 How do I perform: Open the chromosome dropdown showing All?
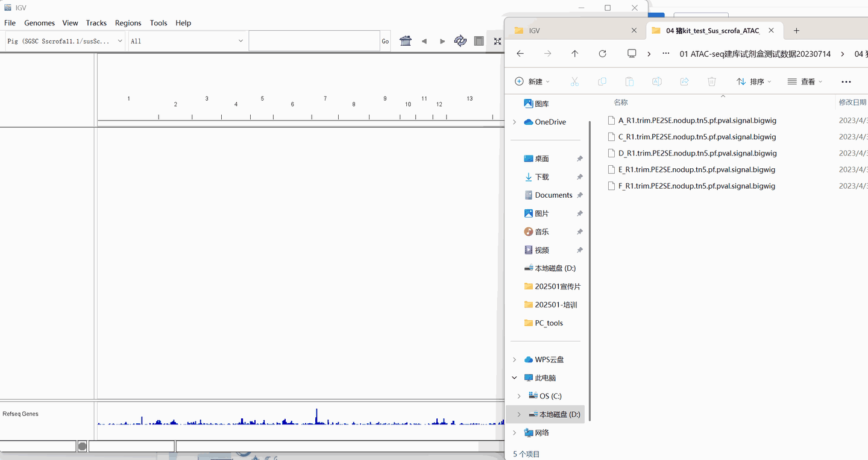[x=241, y=41]
